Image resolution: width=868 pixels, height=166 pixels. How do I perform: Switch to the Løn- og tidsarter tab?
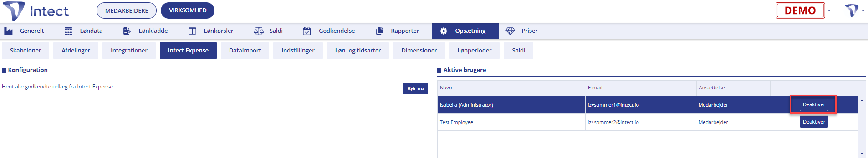(358, 51)
